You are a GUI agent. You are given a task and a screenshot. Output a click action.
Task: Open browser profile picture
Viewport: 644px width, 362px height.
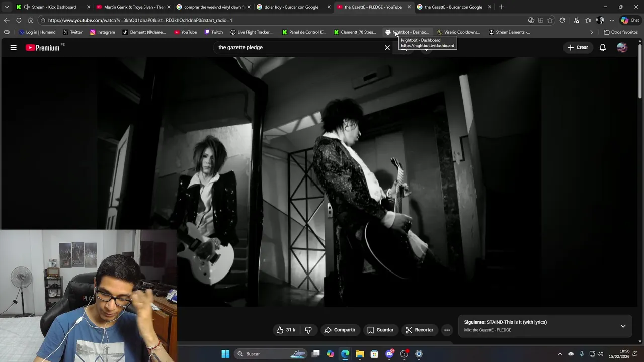click(x=600, y=20)
